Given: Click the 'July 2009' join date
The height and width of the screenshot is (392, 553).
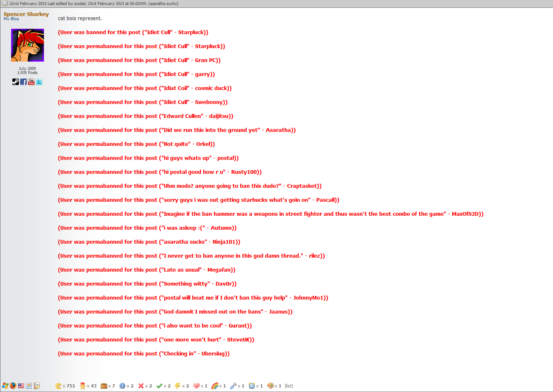Looking at the screenshot, I should [x=27, y=68].
